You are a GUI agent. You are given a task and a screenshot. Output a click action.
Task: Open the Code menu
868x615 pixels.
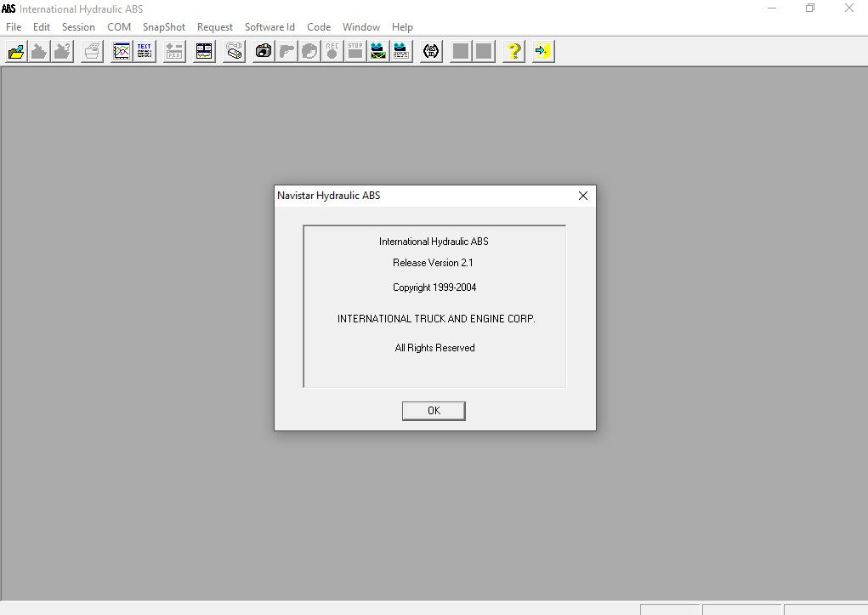[319, 27]
